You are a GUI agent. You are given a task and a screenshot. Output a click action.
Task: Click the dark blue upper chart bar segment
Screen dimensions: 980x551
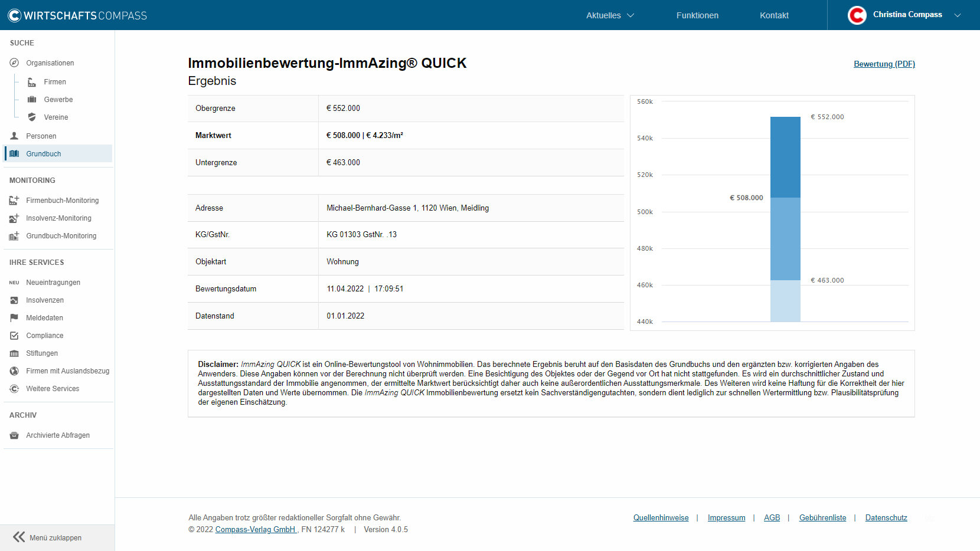(785, 157)
